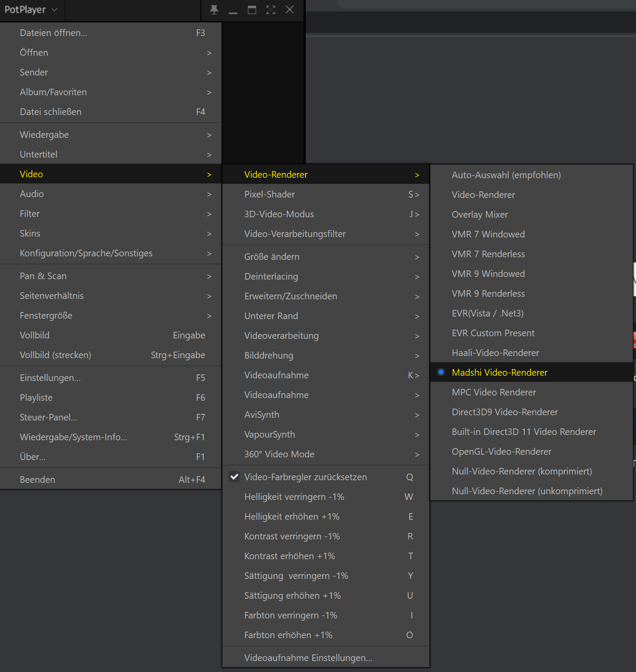Select Overlay Mixer renderer
Screen dimensions: 636x672
click(532, 214)
